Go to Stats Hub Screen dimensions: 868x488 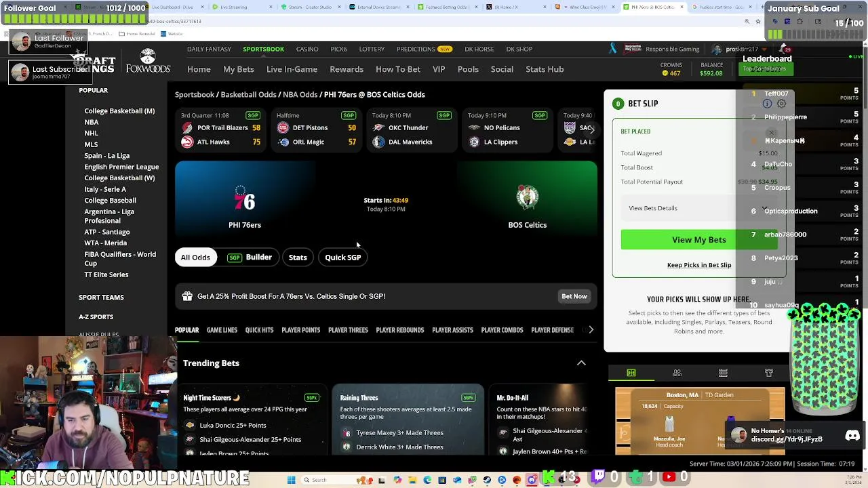[x=545, y=69]
